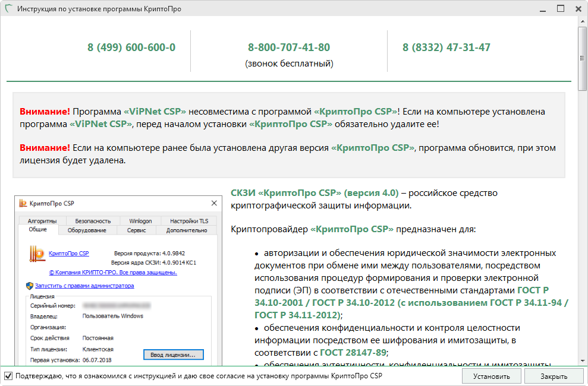
Task: Click the Установить button
Action: click(492, 376)
